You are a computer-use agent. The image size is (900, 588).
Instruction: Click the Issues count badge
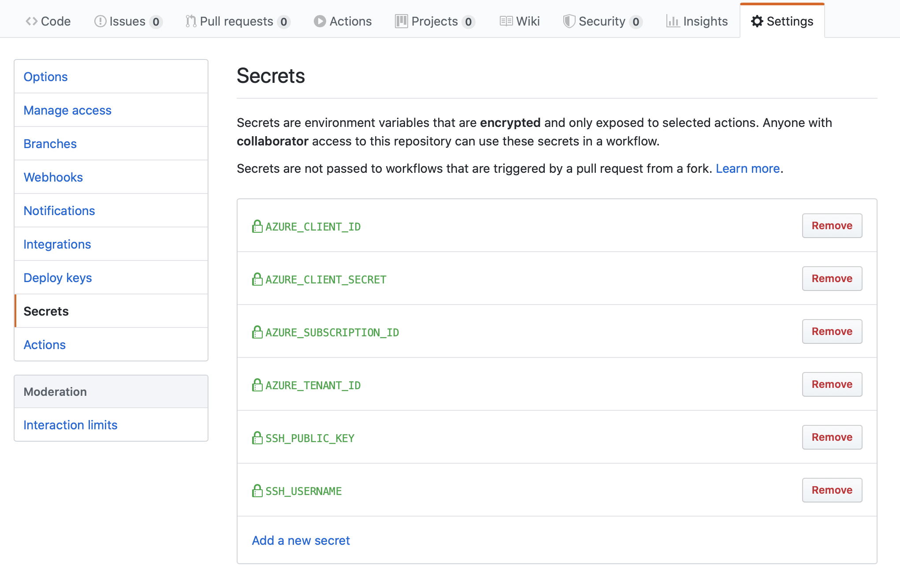pyautogui.click(x=156, y=22)
